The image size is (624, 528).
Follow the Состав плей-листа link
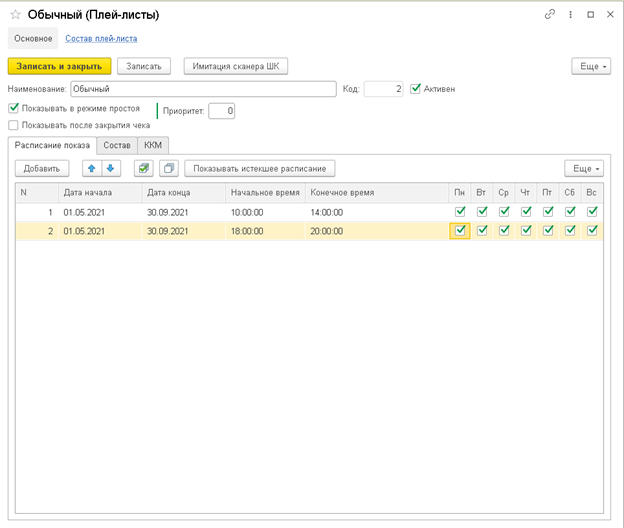click(101, 39)
